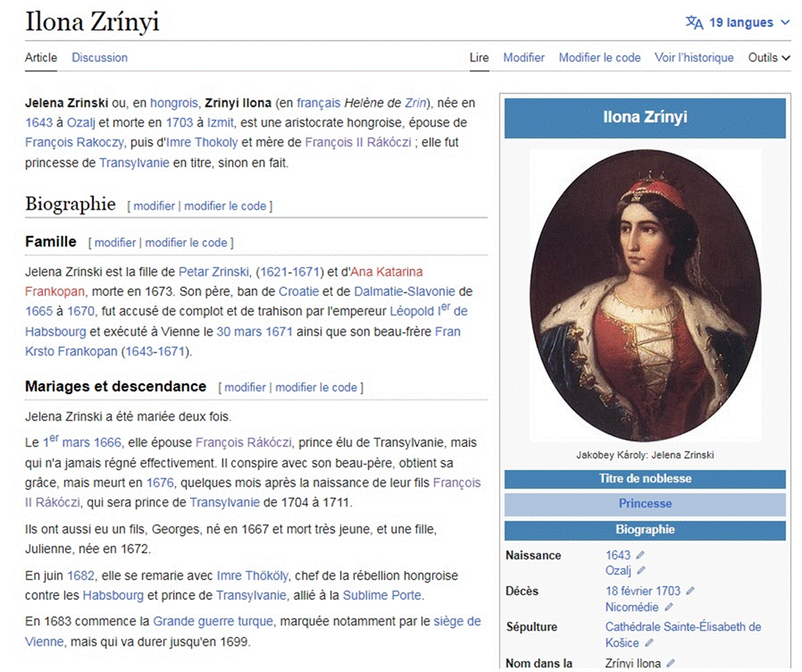Open the Modifier tab in page header

click(524, 57)
